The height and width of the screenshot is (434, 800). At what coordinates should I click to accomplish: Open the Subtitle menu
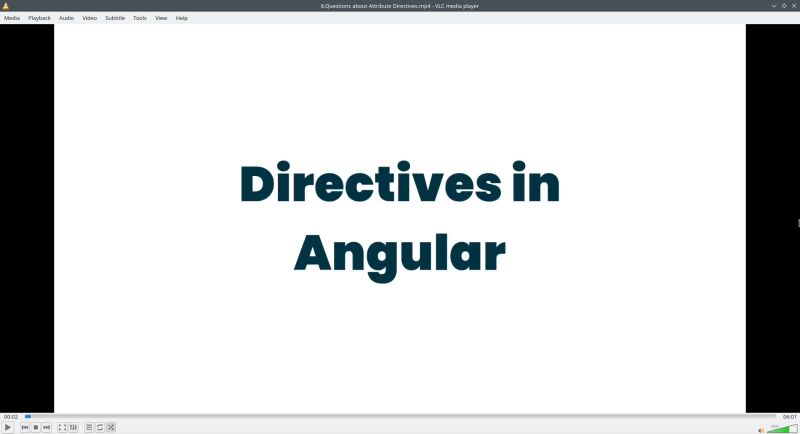pyautogui.click(x=115, y=18)
